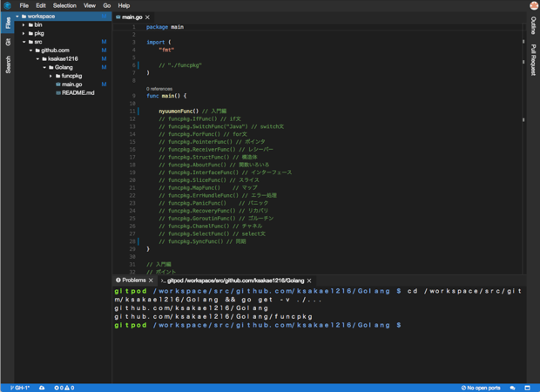The width and height of the screenshot is (540, 392).
Task: Collapse the github.com folder
Action: [x=30, y=51]
